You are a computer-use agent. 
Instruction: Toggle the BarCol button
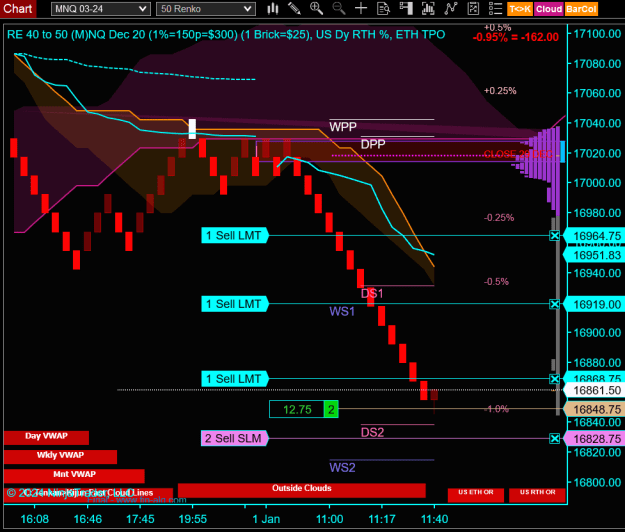(581, 9)
